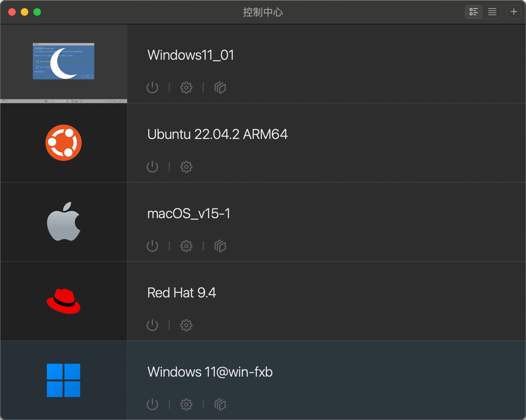Open settings gear for Windows 11@win-fxb
Viewport: 526px width, 420px height.
pos(186,404)
